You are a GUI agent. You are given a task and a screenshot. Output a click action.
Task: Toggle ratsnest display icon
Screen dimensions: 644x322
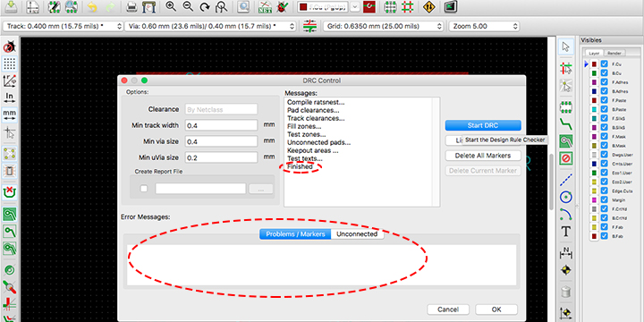(10, 154)
